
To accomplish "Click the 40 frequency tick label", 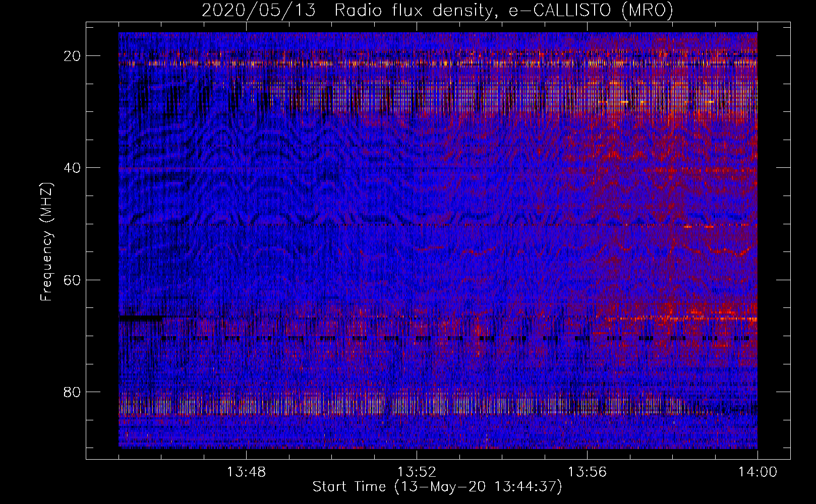I will [73, 168].
